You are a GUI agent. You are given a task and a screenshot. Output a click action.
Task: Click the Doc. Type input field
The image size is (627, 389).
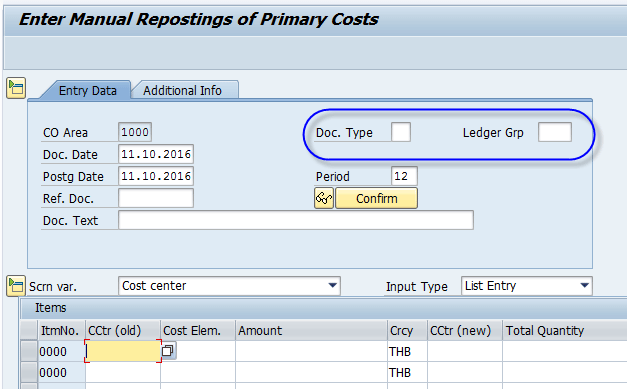(401, 132)
